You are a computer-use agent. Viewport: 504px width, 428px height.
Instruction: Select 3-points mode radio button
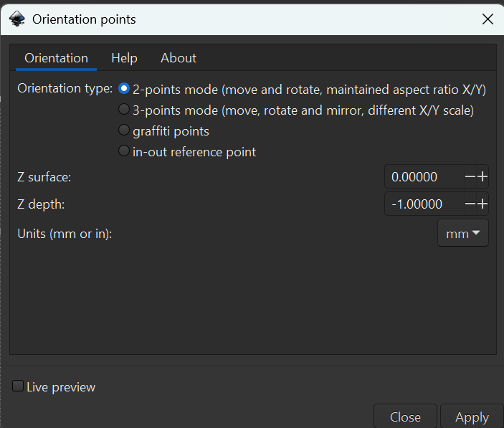[x=124, y=109]
